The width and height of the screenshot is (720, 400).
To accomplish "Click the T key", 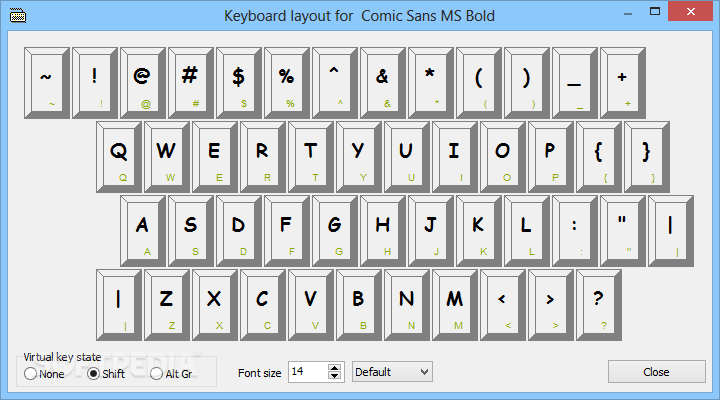I will (x=311, y=157).
